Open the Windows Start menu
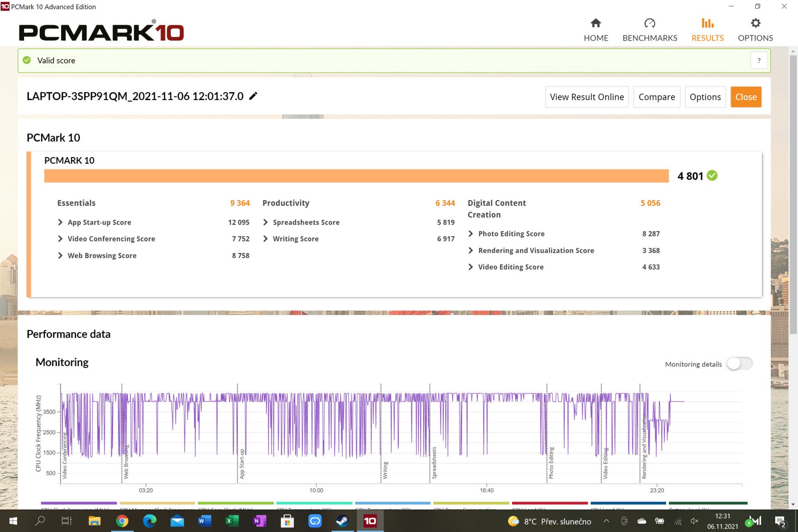This screenshot has height=532, width=798. click(13, 521)
